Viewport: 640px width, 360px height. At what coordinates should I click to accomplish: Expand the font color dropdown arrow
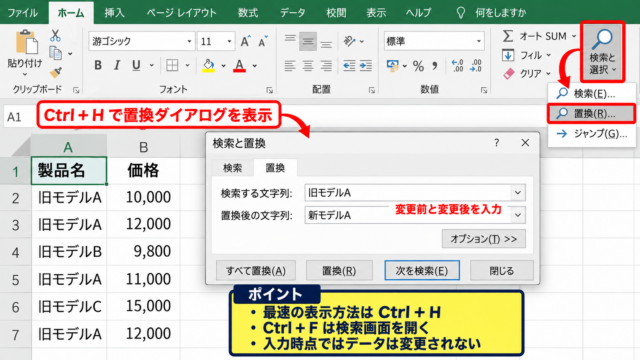pos(255,65)
